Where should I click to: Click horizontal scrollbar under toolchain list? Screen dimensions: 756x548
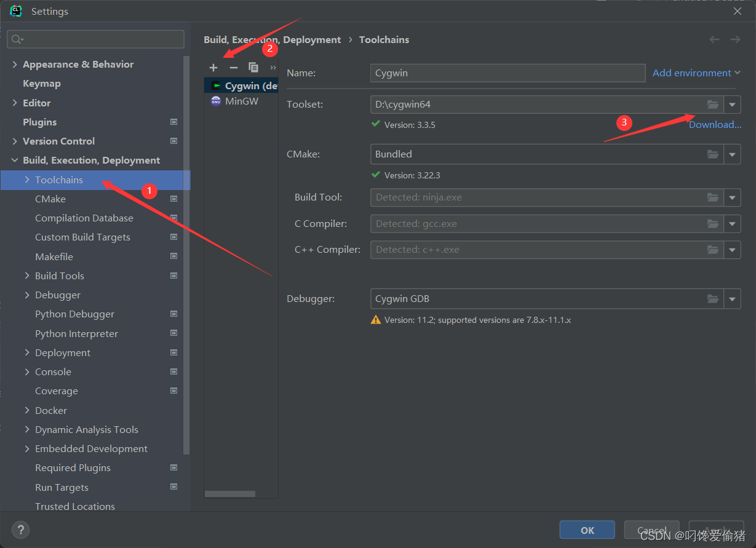(x=229, y=494)
